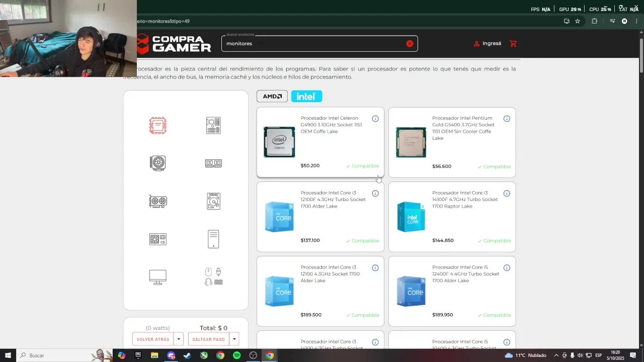The height and width of the screenshot is (362, 644).
Task: Select Core i3 14100F Raptor Lake title
Action: [x=465, y=200]
